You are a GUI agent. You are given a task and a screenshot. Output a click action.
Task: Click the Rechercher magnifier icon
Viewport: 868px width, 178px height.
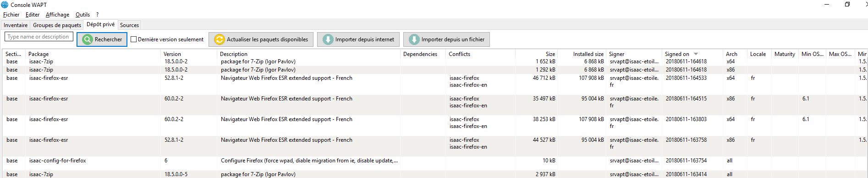point(87,39)
